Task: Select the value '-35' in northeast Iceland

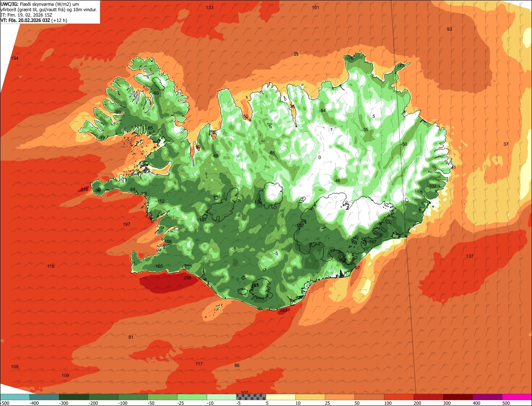Action: (x=365, y=130)
